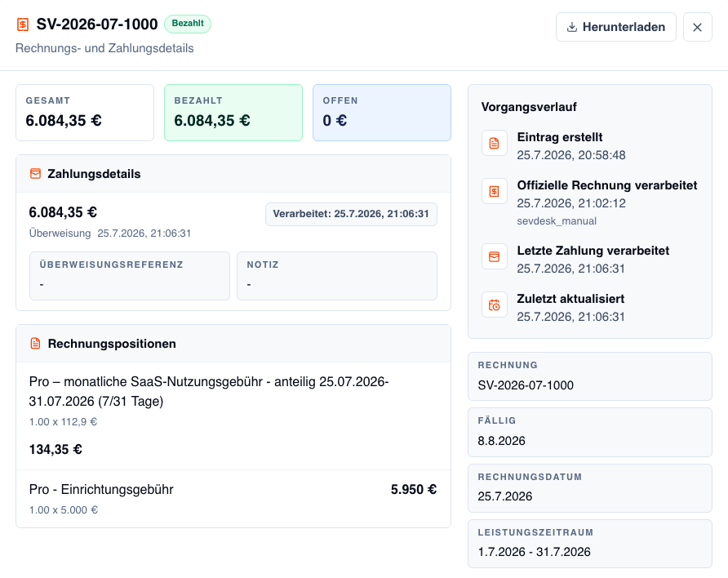Click the Rechnungspositionen document icon
The width and height of the screenshot is (728, 578).
point(35,344)
